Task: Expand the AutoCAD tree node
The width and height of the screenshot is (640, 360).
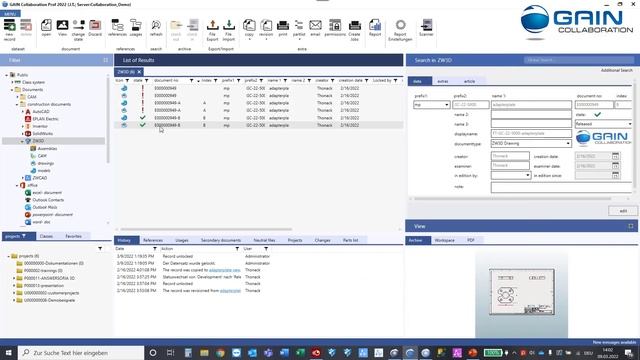Action: [22, 111]
